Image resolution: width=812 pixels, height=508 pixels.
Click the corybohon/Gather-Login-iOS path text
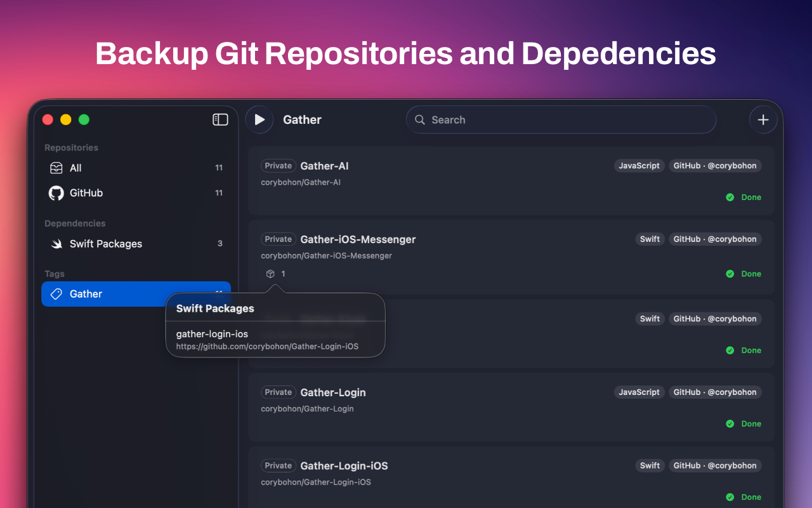316,482
